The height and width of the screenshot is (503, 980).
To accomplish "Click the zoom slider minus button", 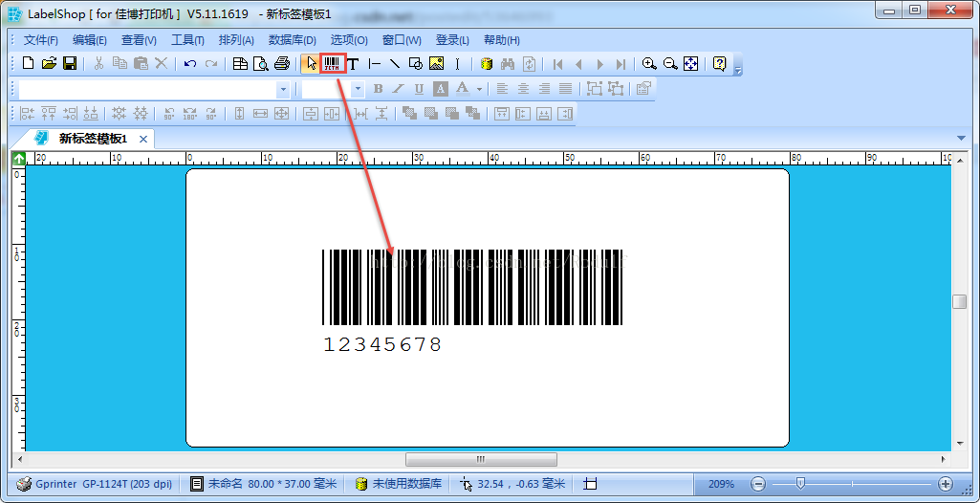I will tap(757, 484).
